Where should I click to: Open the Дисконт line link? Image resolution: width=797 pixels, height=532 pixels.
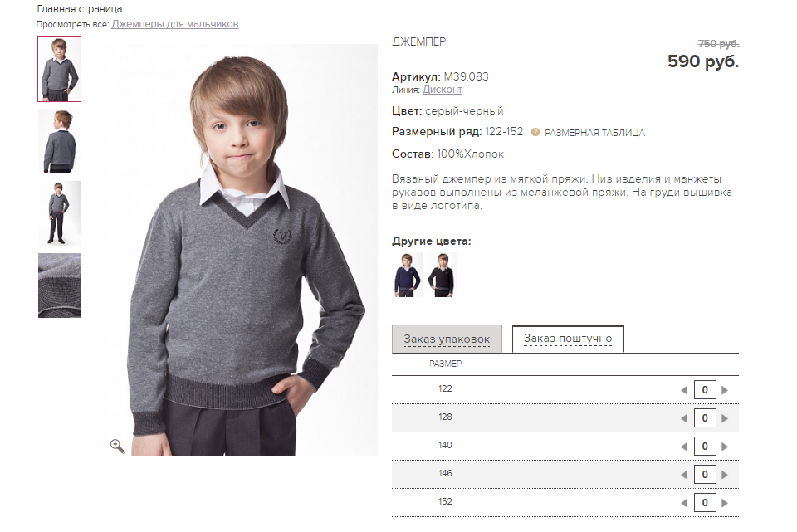point(443,90)
